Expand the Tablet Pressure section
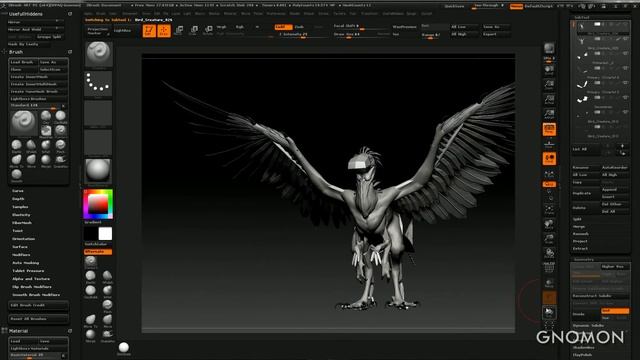Viewport: 640px width, 360px height. pyautogui.click(x=28, y=271)
